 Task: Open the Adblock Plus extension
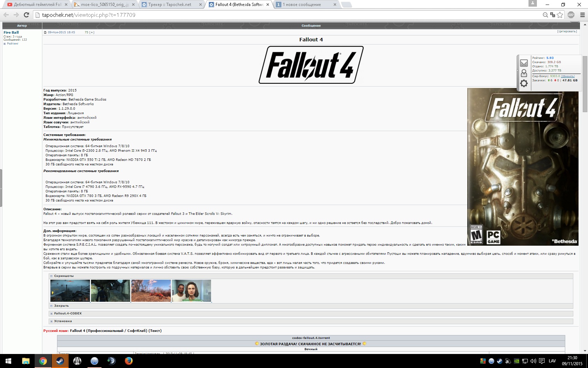[x=571, y=15]
